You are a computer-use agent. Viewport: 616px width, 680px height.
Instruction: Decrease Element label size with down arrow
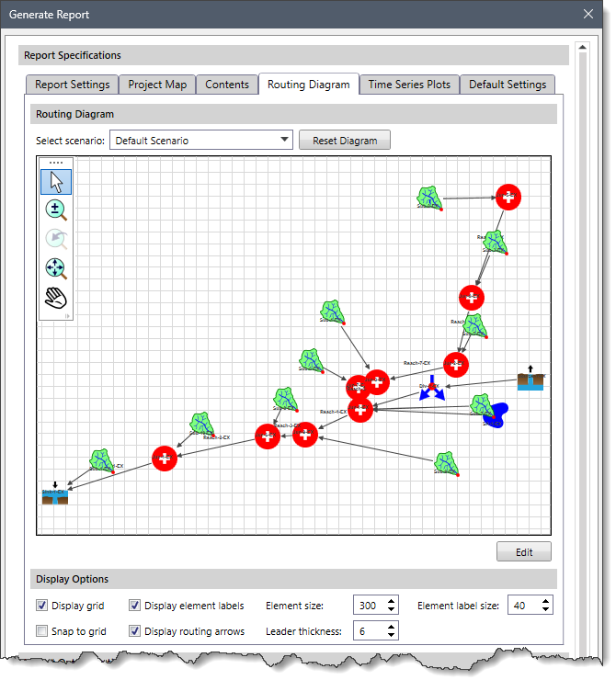tap(545, 610)
